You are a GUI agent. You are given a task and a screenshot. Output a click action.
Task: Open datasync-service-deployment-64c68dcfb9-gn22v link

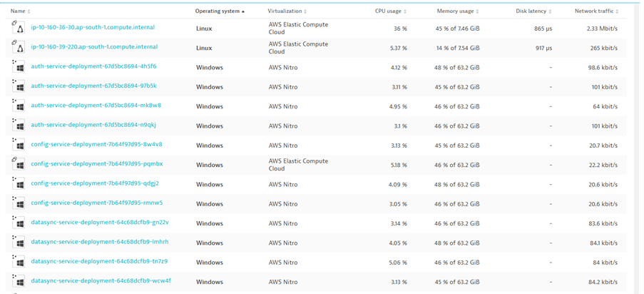click(x=100, y=223)
